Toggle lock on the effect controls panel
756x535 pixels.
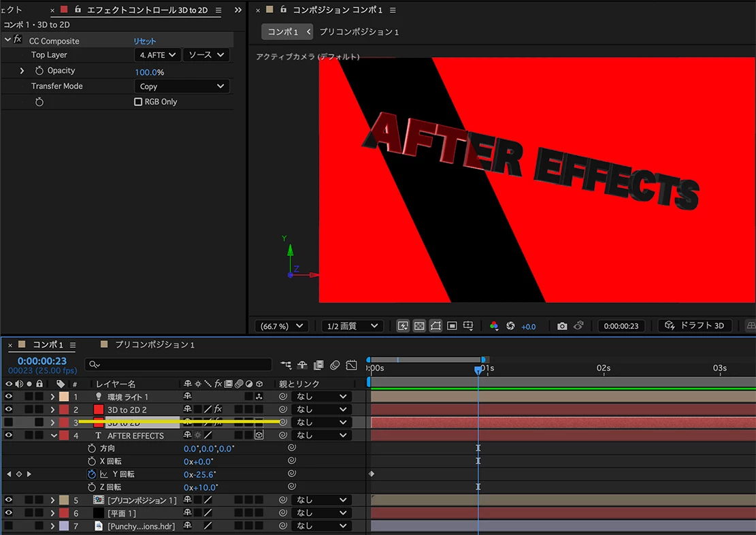coord(78,9)
